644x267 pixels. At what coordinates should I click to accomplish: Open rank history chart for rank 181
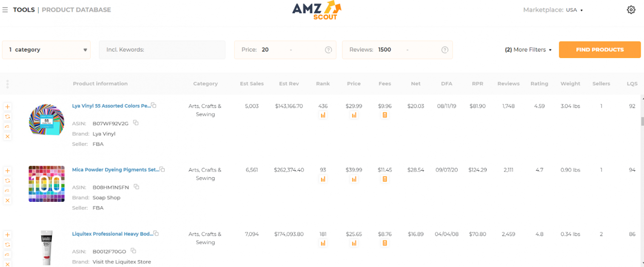click(323, 243)
